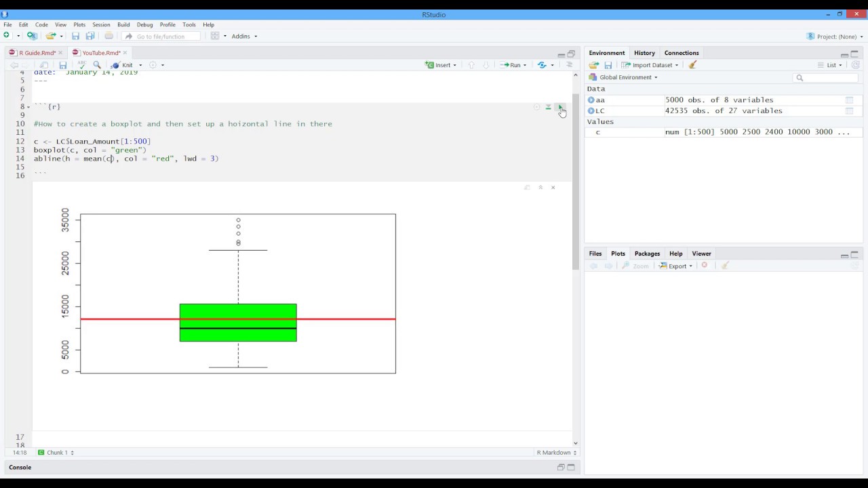This screenshot has width=868, height=488.
Task: Run the current chunk with green play icon
Action: coord(559,107)
